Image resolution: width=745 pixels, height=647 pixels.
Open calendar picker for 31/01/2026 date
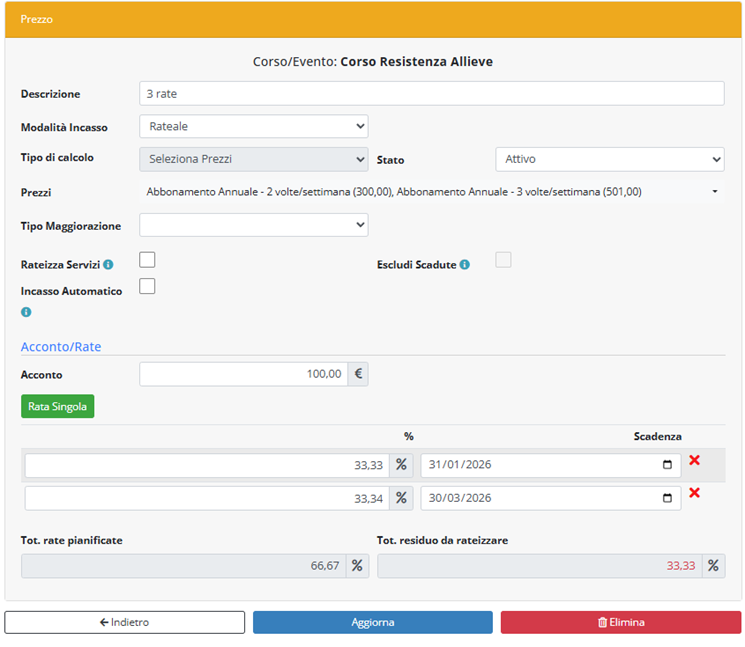(667, 465)
